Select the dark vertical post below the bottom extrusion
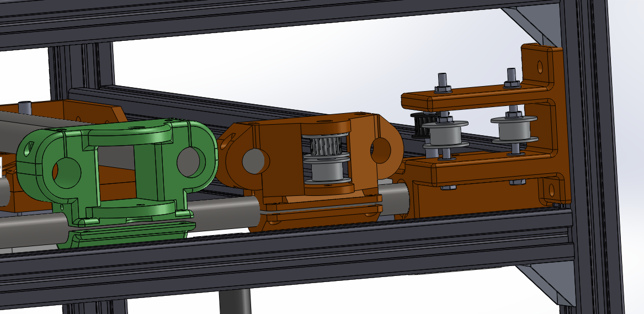The width and height of the screenshot is (644, 314). coord(235,301)
